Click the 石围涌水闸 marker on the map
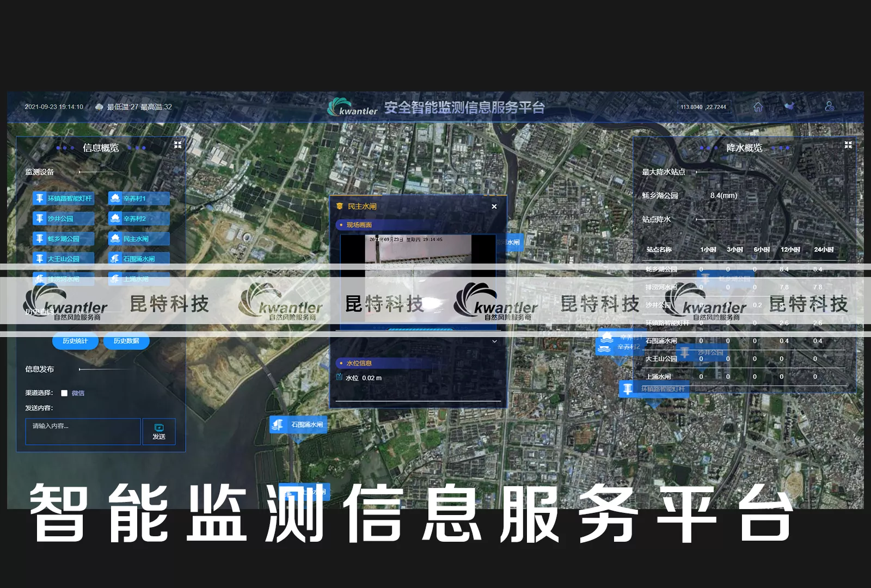This screenshot has width=871, height=588. point(298,425)
